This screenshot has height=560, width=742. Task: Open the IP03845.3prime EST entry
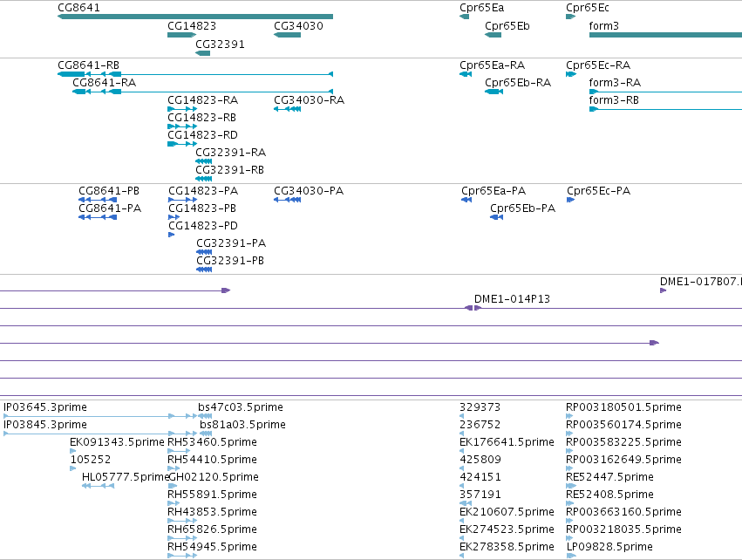click(x=45, y=425)
